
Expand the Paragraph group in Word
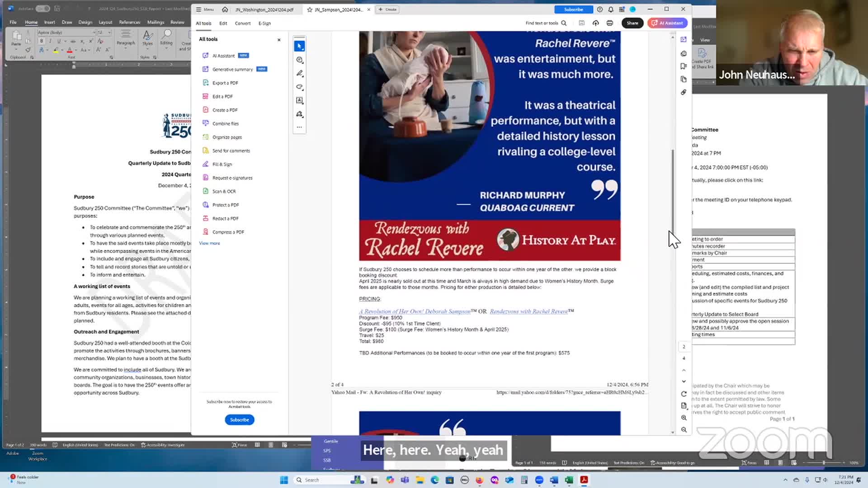[126, 40]
